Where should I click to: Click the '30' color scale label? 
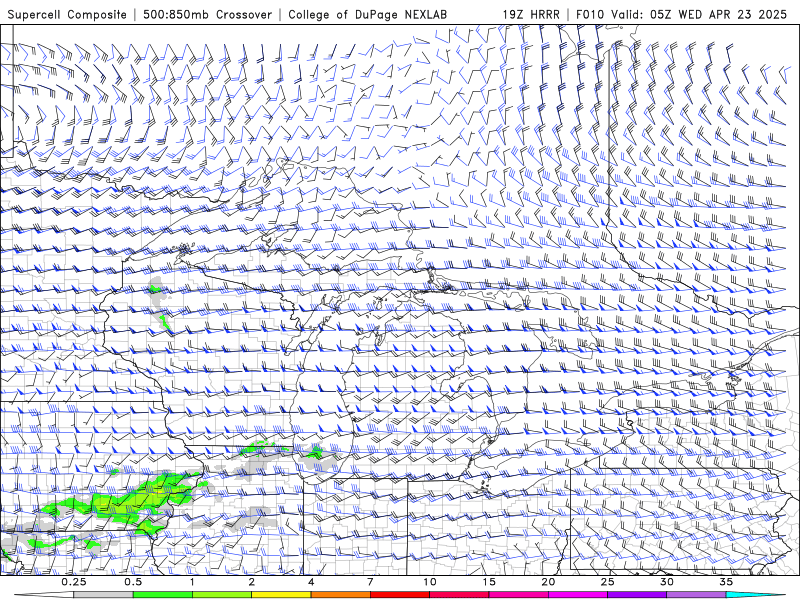tap(667, 582)
